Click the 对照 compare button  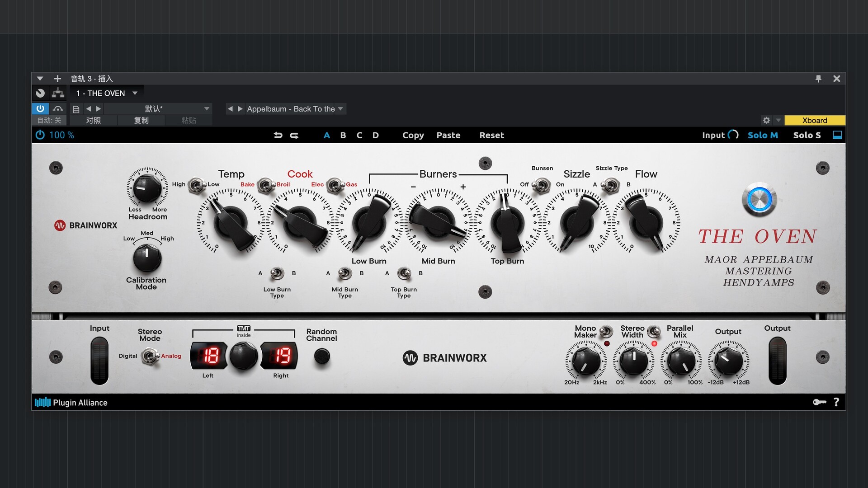click(94, 120)
